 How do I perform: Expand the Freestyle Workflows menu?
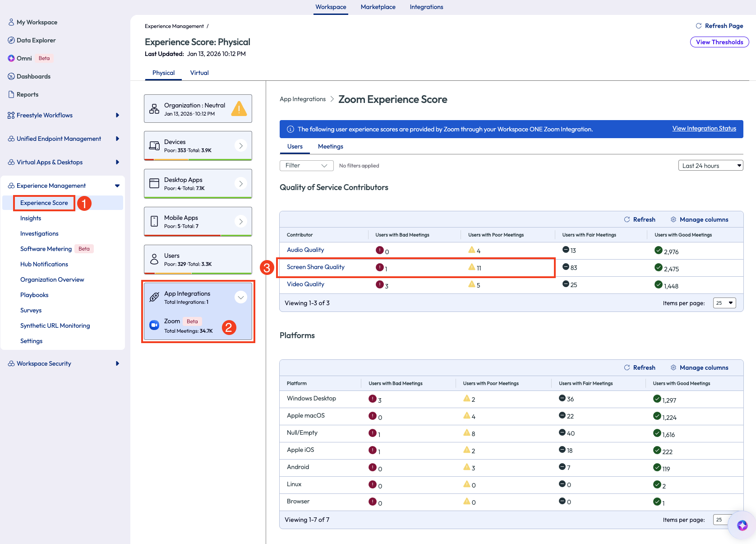117,115
